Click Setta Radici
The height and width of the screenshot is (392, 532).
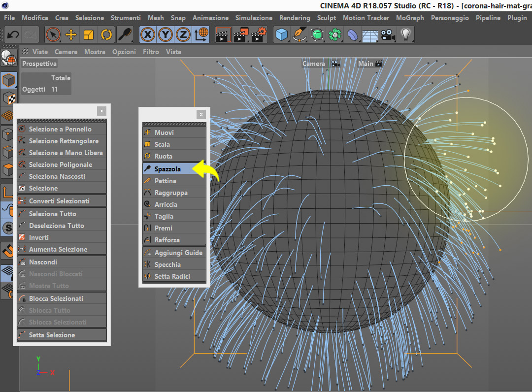click(x=174, y=276)
